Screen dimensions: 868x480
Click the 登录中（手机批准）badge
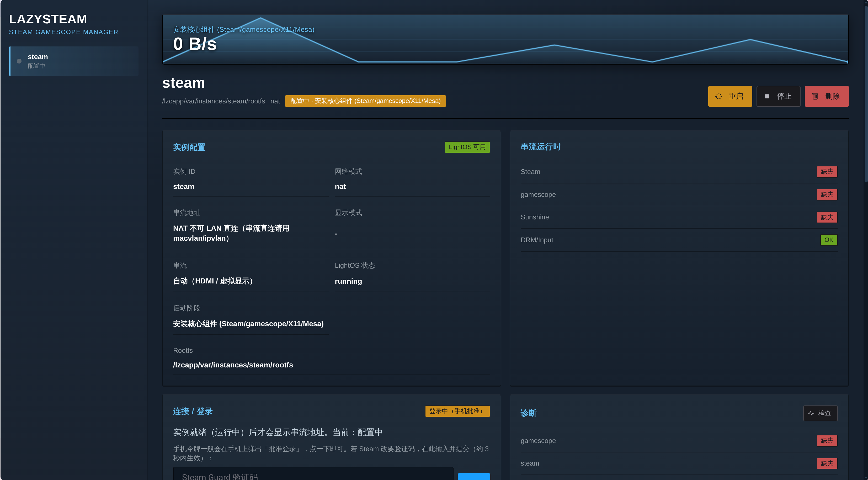[x=457, y=411]
